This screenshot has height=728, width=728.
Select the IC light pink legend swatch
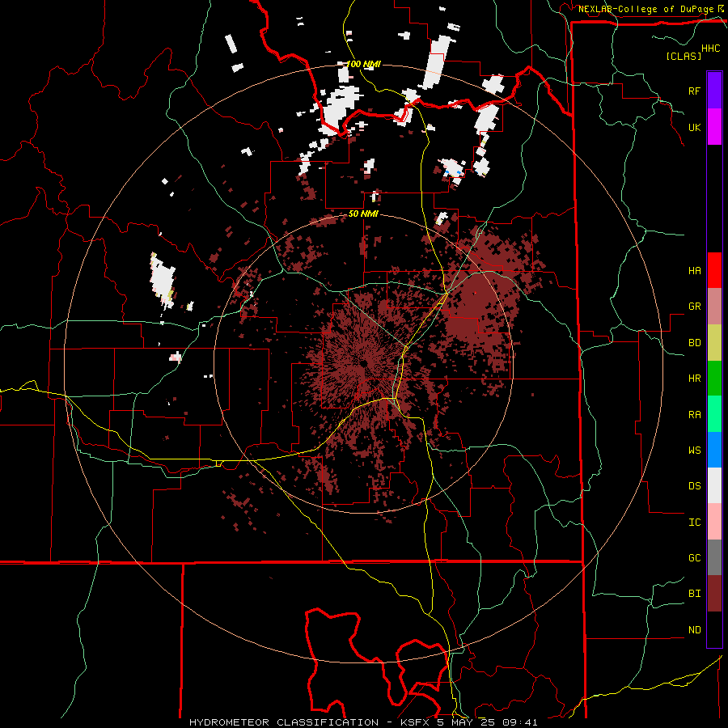(x=714, y=522)
